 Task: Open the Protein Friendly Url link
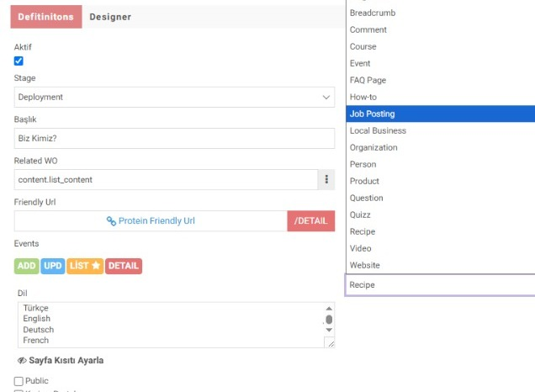[x=156, y=221]
